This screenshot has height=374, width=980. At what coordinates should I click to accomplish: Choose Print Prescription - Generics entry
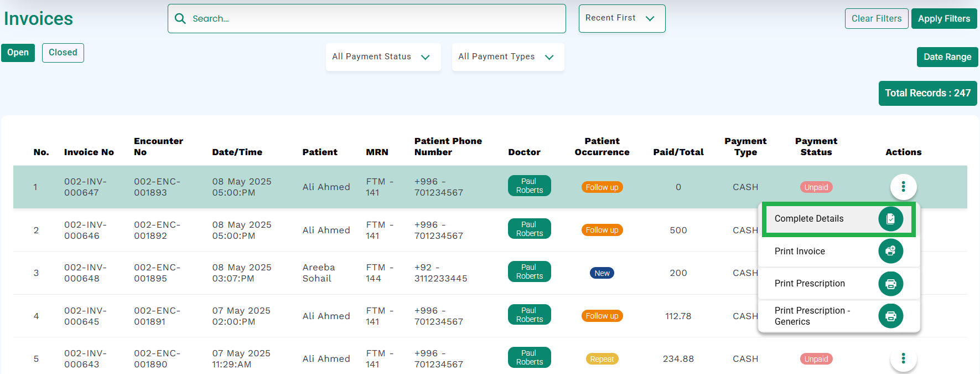point(838,316)
